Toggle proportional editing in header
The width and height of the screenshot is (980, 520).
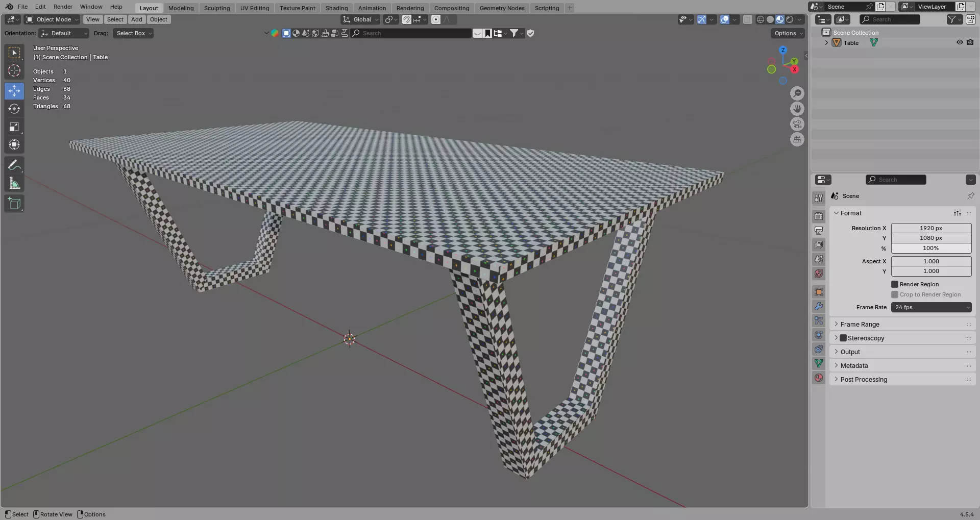click(x=436, y=19)
